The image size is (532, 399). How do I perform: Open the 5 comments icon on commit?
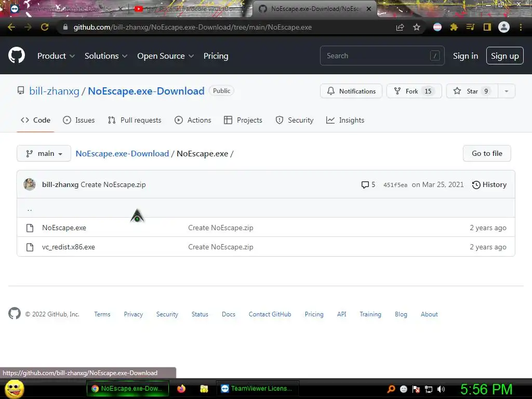point(368,184)
